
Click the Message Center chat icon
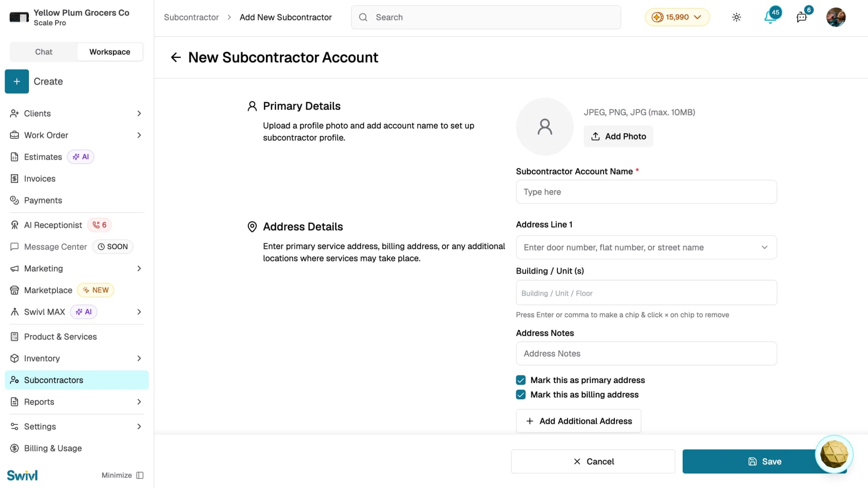[x=14, y=247]
